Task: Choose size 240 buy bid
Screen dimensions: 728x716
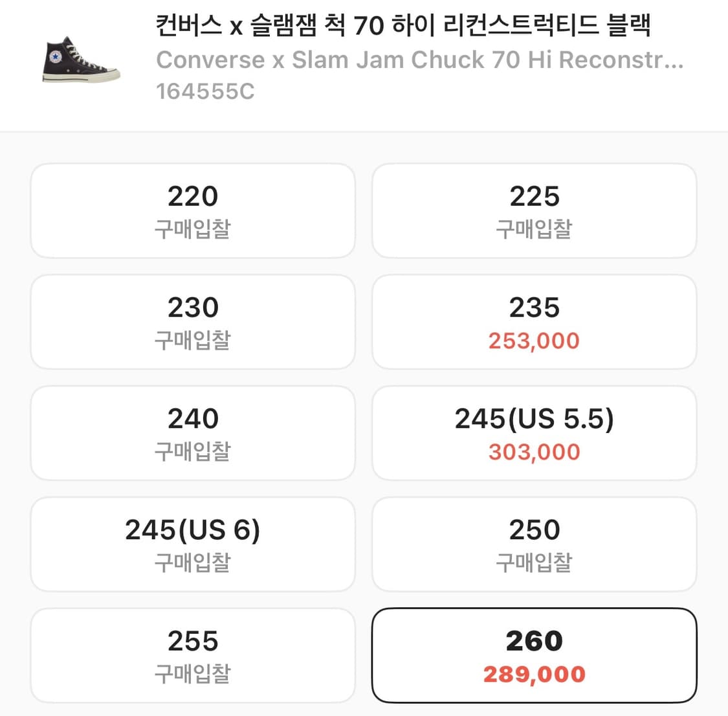Action: pos(193,432)
